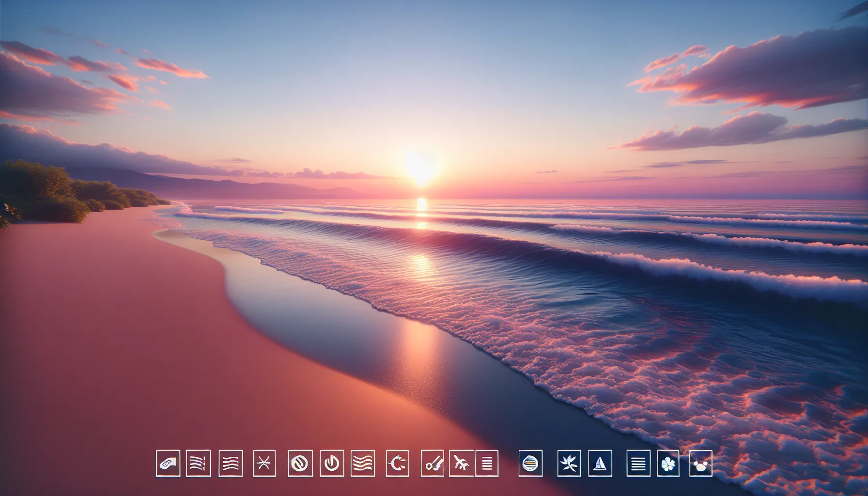This screenshot has height=496, width=868.
Task: Open the paw print icon
Action: tap(700, 464)
